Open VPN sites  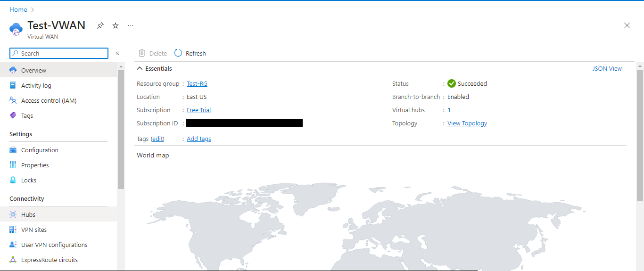click(58, 230)
